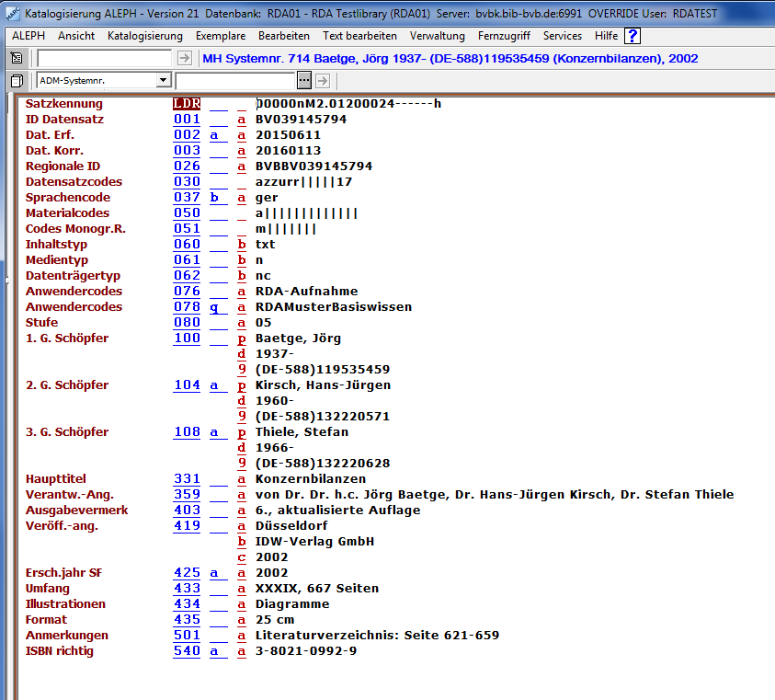Click the top record search input field

[x=104, y=58]
